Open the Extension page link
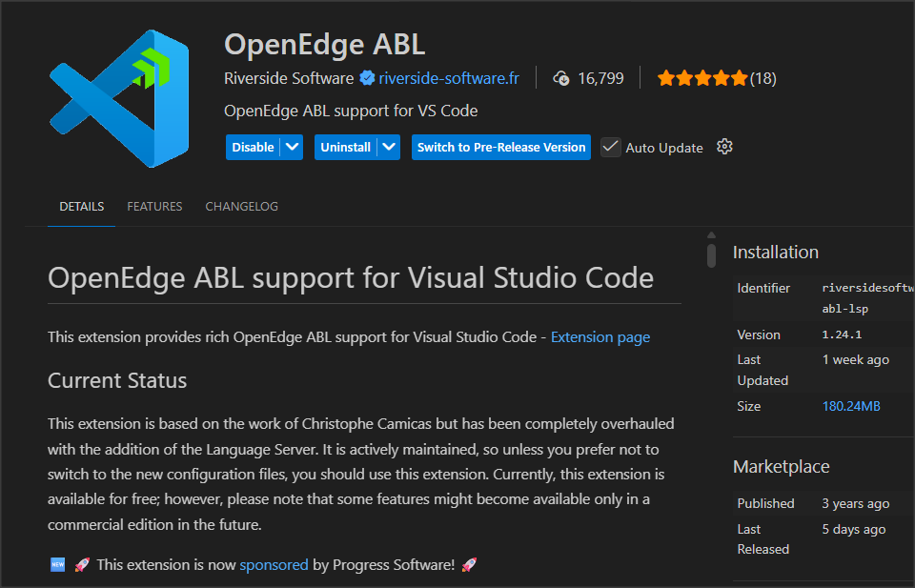Image resolution: width=915 pixels, height=588 pixels. click(600, 336)
